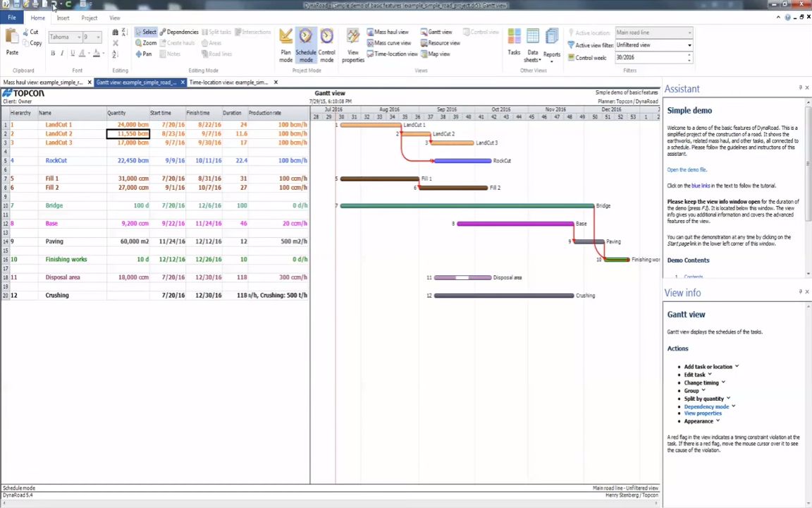The image size is (812, 508).
Task: Open Active view filter dropdown
Action: click(689, 45)
